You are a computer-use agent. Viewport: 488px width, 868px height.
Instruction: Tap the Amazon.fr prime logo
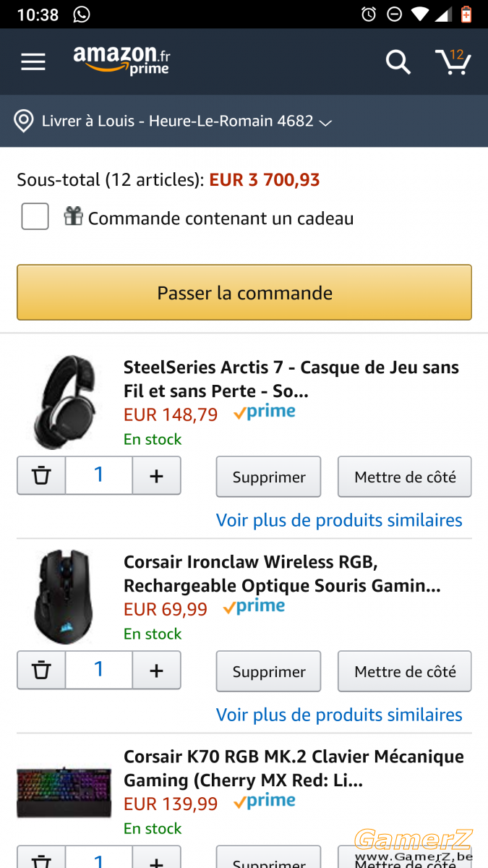coord(121,61)
